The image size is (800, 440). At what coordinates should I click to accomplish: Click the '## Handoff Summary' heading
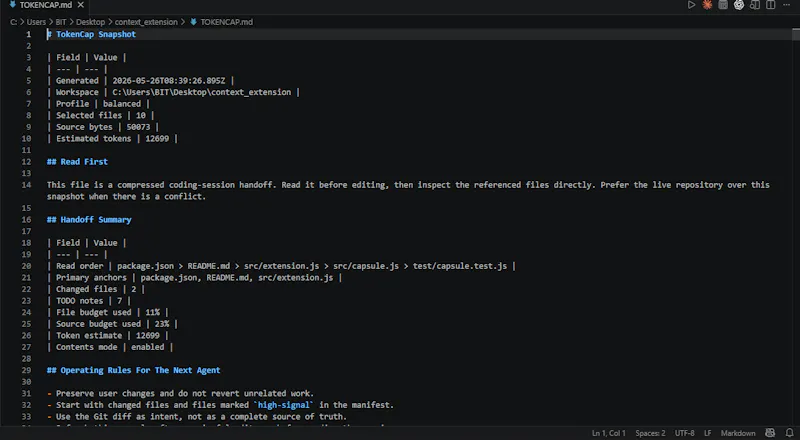click(89, 219)
